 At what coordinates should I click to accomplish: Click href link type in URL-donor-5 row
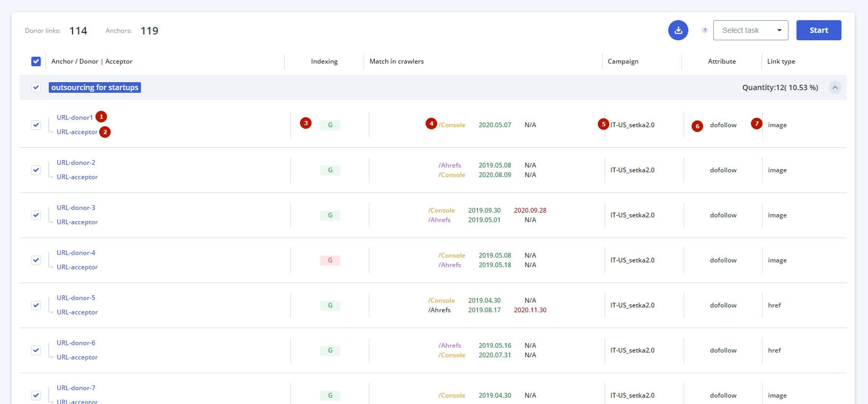click(774, 305)
